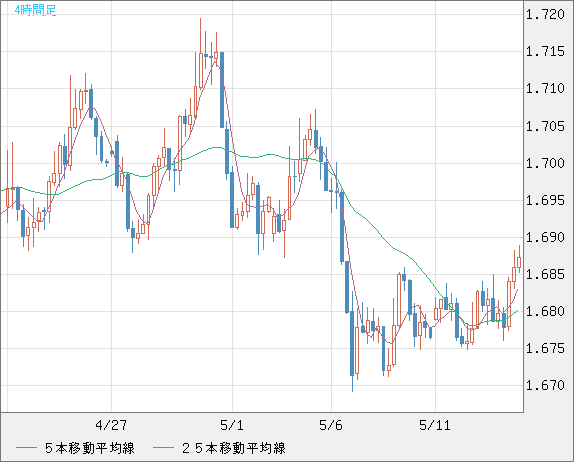Click the 1.700 price axis label
This screenshot has width=574, height=462.
point(545,163)
